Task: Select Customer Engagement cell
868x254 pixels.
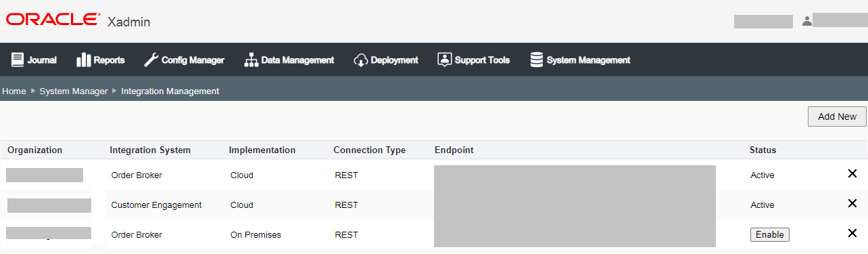Action: [156, 205]
